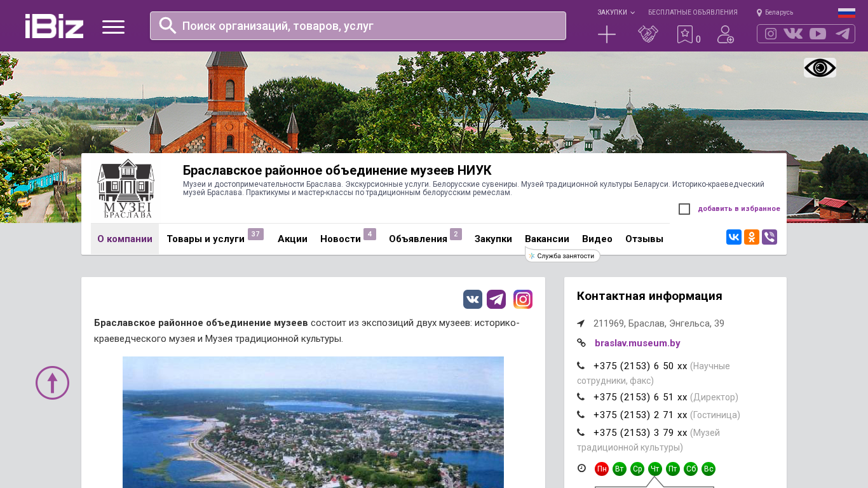
Task: Switch to the 'Новости' tab
Action: [341, 239]
